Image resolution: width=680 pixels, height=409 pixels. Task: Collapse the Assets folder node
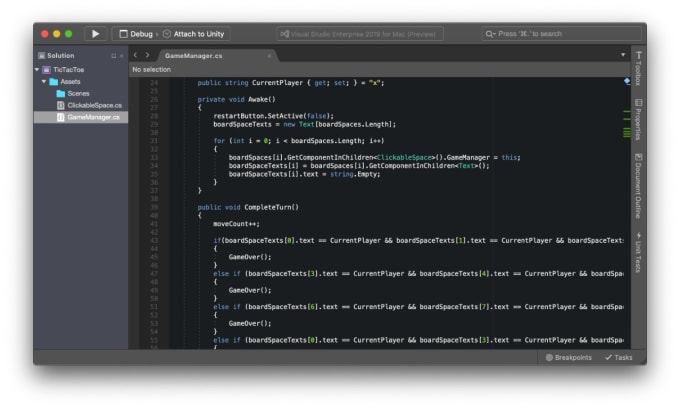(x=44, y=82)
